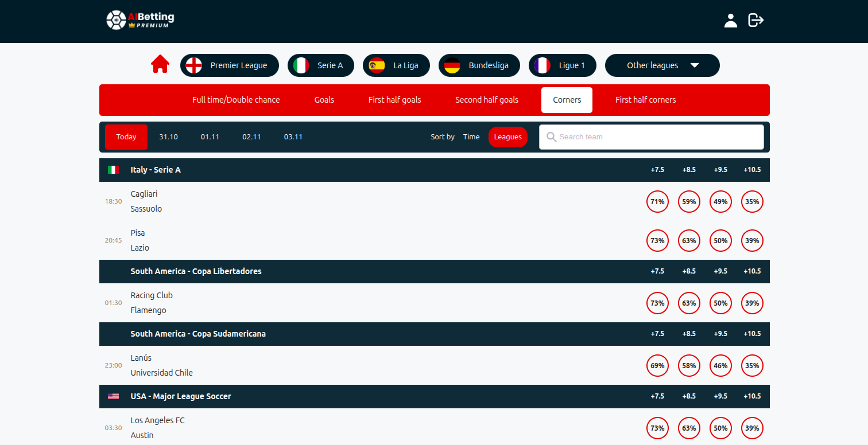Open Full time/Double chance tab

[236, 100]
